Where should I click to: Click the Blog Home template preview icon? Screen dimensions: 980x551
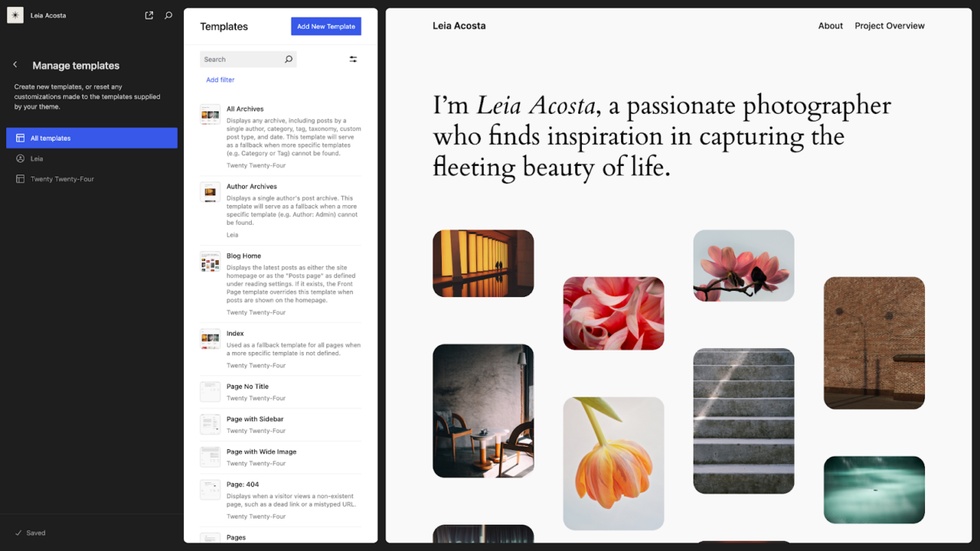pos(210,262)
